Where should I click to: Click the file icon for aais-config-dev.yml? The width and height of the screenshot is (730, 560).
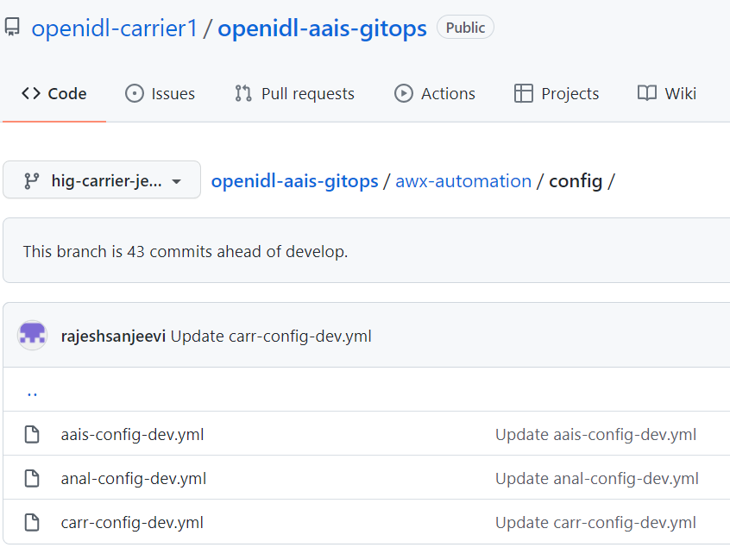coord(32,434)
